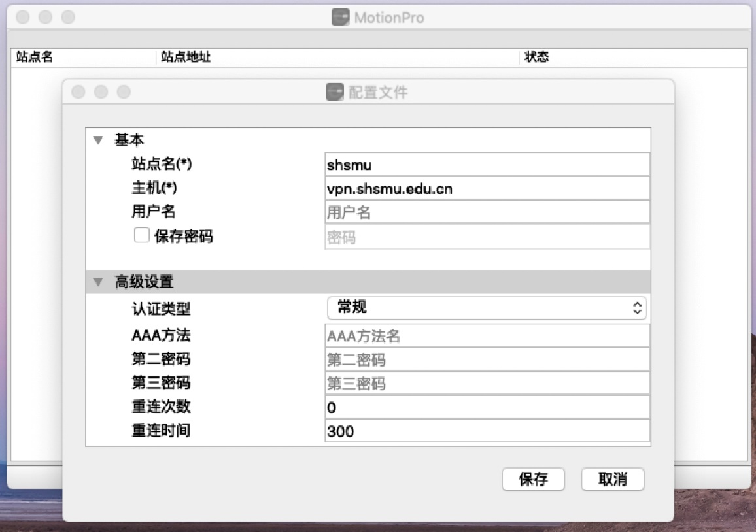
Task: Collapse the 高级设置 section triangle
Action: click(x=98, y=282)
